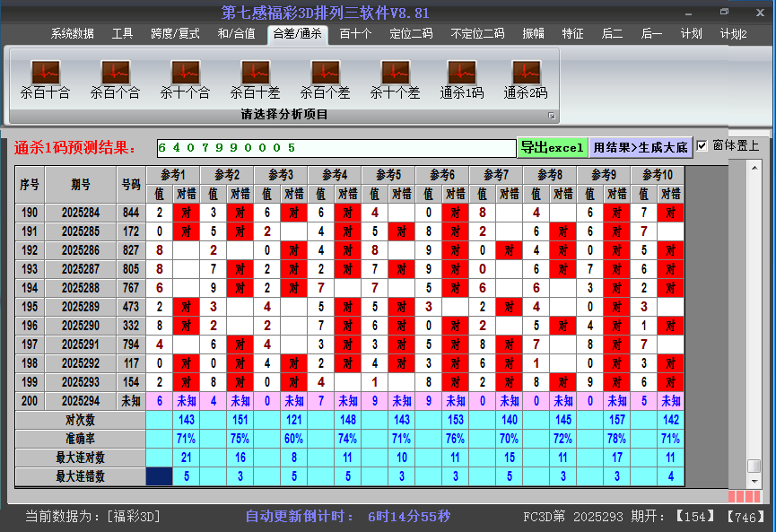Select the 振幅 tab
Image resolution: width=776 pixels, height=532 pixels.
533,34
